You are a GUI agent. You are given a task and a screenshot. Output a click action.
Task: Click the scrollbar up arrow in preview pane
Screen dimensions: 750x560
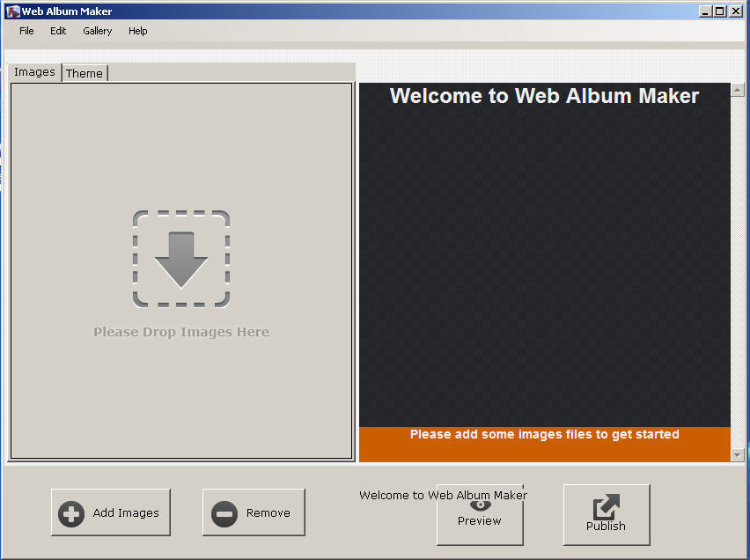739,88
